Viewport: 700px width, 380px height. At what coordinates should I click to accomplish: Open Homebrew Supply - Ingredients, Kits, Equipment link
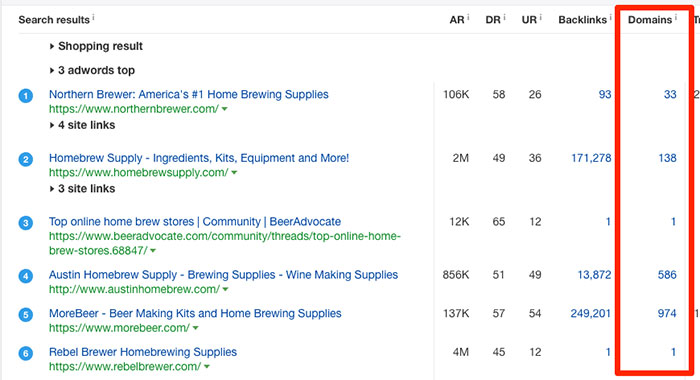(x=199, y=158)
